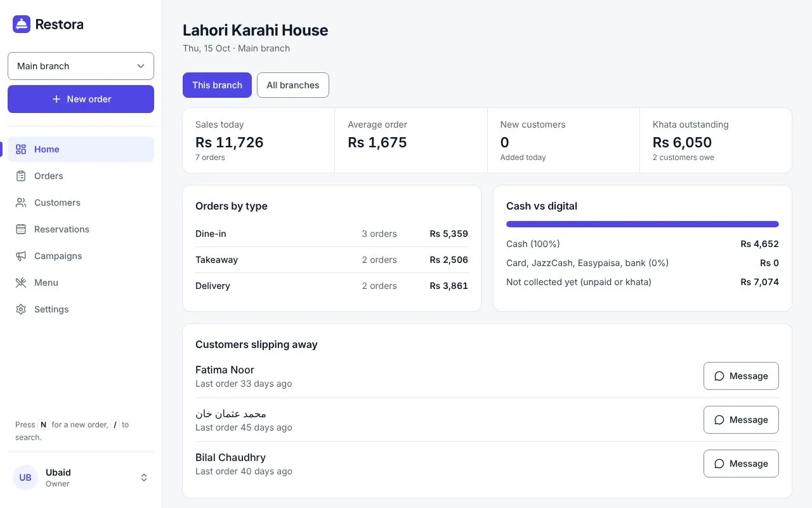The height and width of the screenshot is (508, 812).
Task: Click the Takeaway row label
Action: tap(217, 260)
